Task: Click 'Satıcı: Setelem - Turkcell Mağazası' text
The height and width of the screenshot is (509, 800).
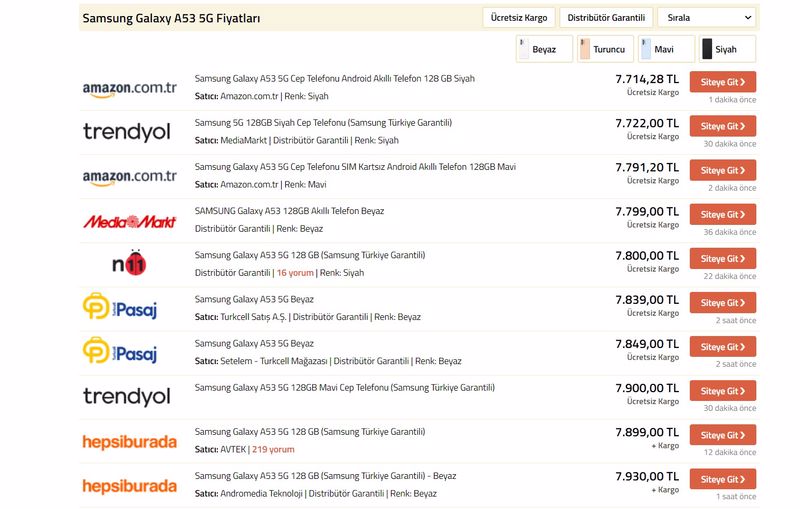Action: (x=261, y=361)
